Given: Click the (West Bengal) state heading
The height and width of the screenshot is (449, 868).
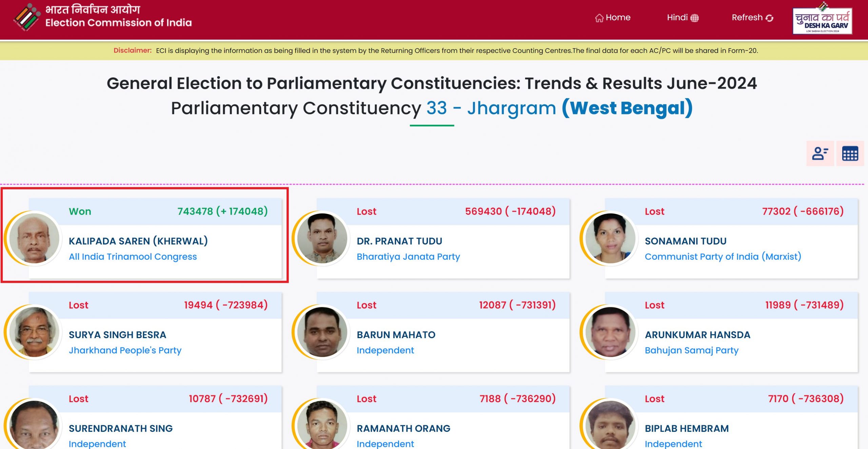Looking at the screenshot, I should click(627, 108).
